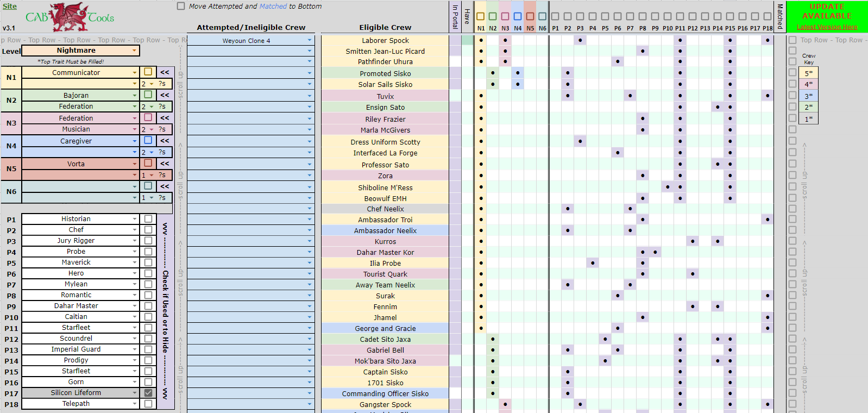Toggle the N3 column header checkbox

point(505,16)
